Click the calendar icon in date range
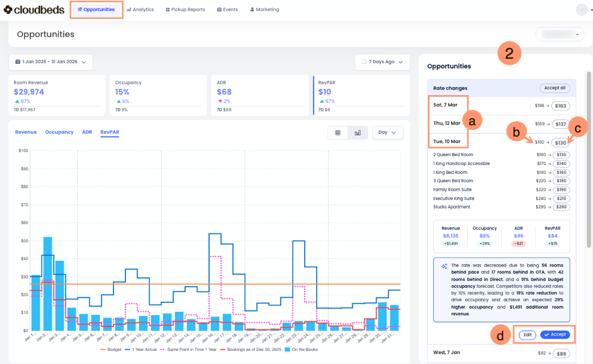The height and width of the screenshot is (364, 593). point(18,62)
